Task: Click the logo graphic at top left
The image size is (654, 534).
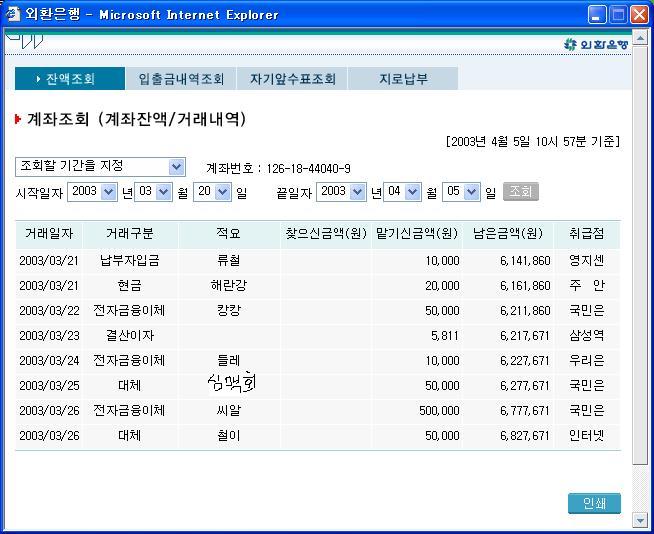Action: point(25,41)
